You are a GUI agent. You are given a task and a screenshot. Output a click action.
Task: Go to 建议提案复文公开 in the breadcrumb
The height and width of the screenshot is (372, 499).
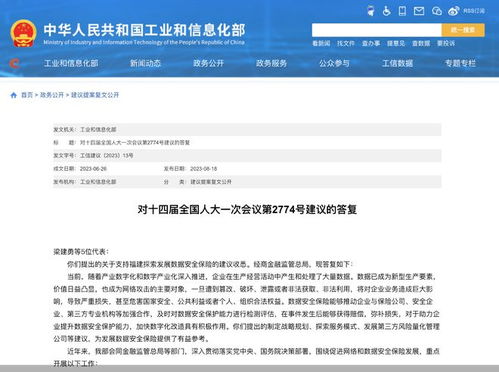coord(95,95)
